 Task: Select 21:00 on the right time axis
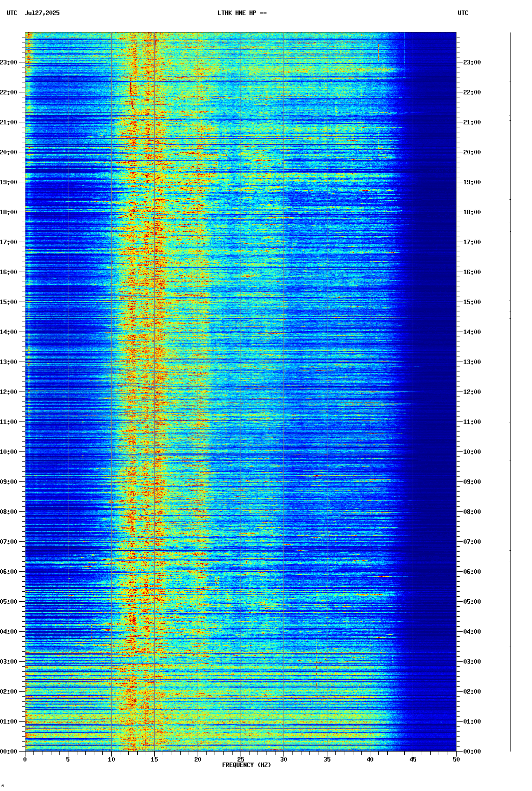472,122
